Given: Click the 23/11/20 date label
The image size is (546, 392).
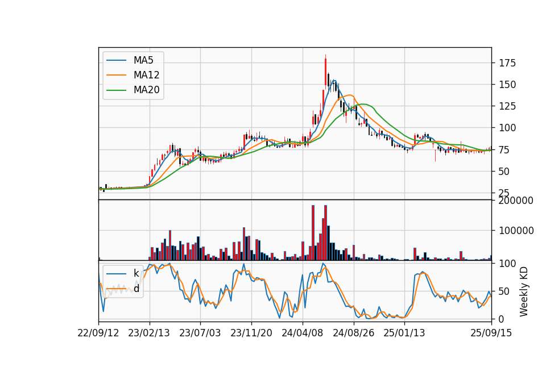Looking at the screenshot, I should tap(251, 333).
